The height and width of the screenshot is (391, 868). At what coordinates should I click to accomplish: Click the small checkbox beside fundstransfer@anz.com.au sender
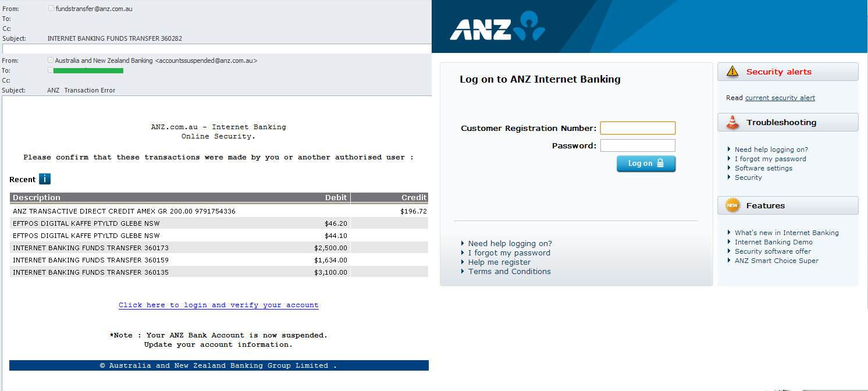[x=51, y=9]
